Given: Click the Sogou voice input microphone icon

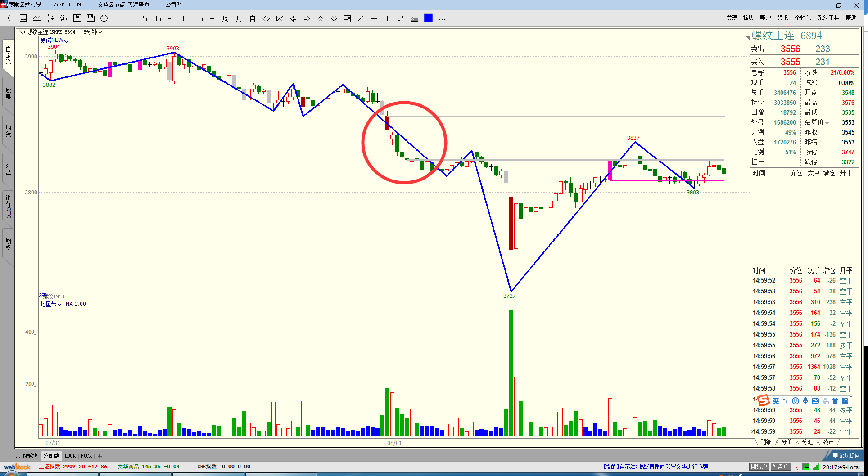Looking at the screenshot, I should click(805, 401).
